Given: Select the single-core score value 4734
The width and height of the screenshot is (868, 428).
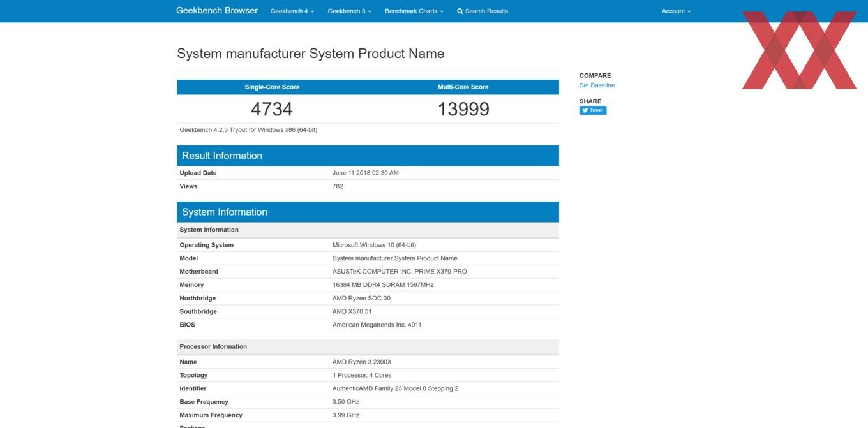Looking at the screenshot, I should pyautogui.click(x=272, y=109).
